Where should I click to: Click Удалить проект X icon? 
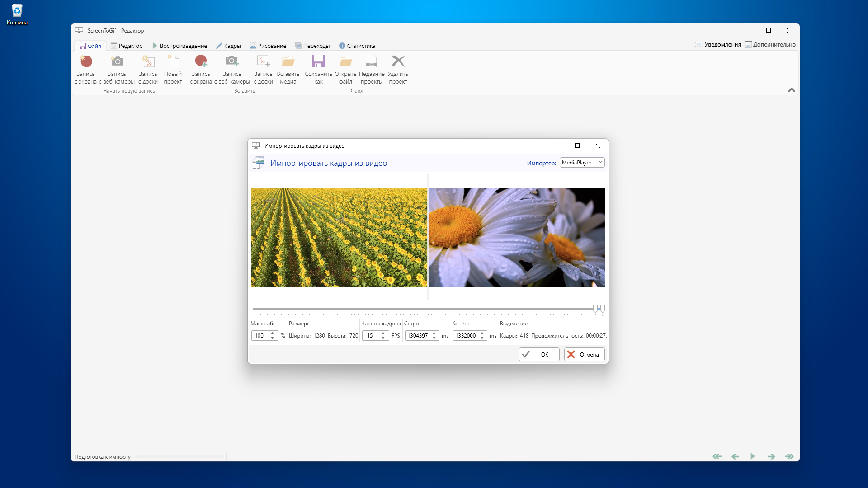click(398, 61)
